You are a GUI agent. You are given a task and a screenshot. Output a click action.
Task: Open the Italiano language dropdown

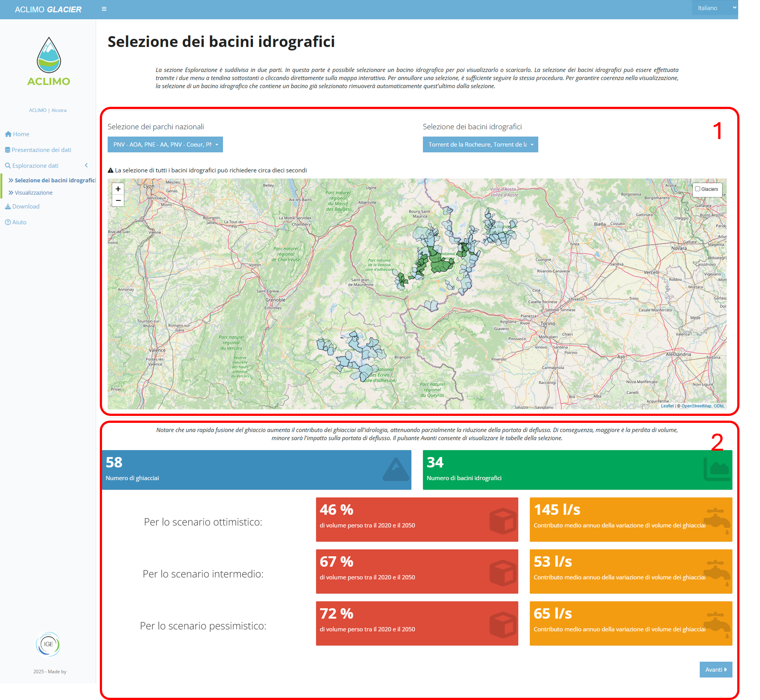point(715,8)
